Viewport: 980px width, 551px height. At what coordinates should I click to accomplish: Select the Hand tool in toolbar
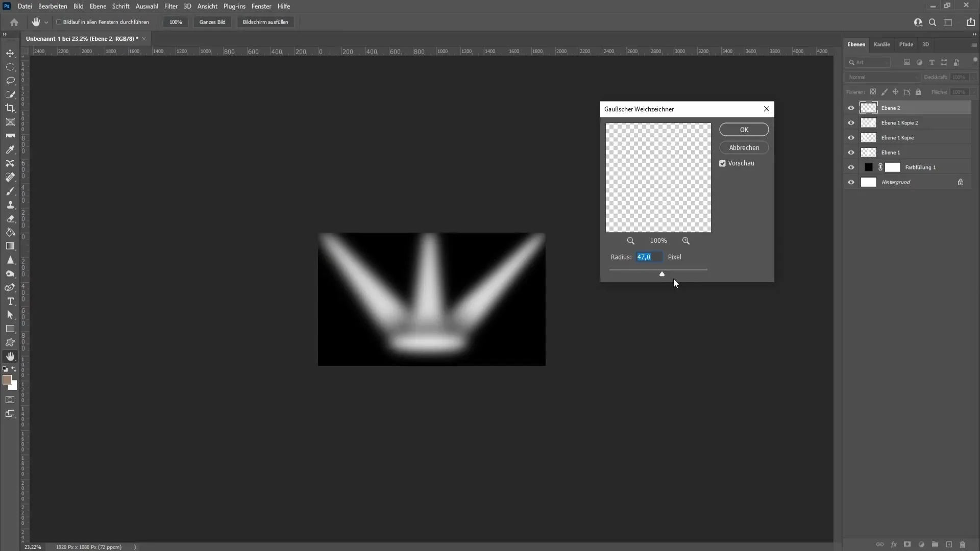[x=10, y=357]
